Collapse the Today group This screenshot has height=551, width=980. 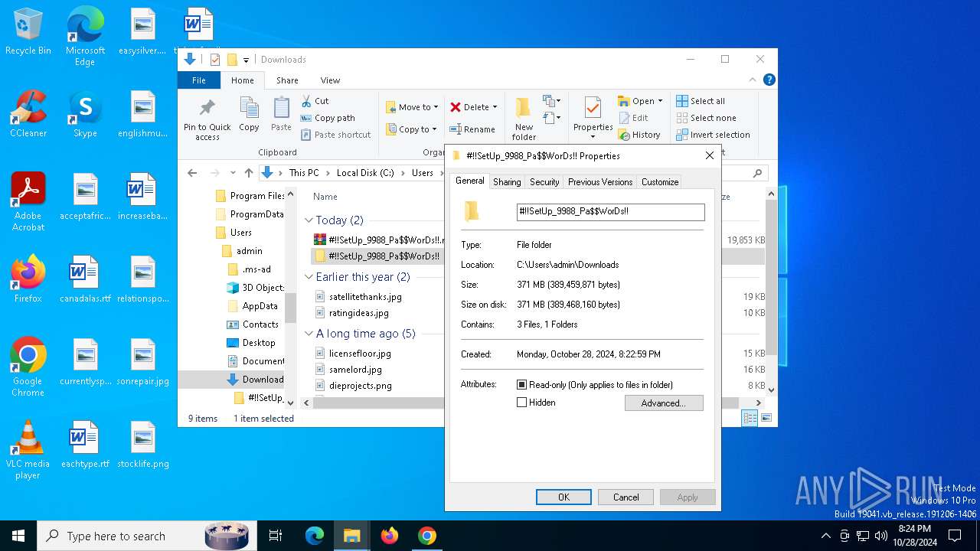309,220
